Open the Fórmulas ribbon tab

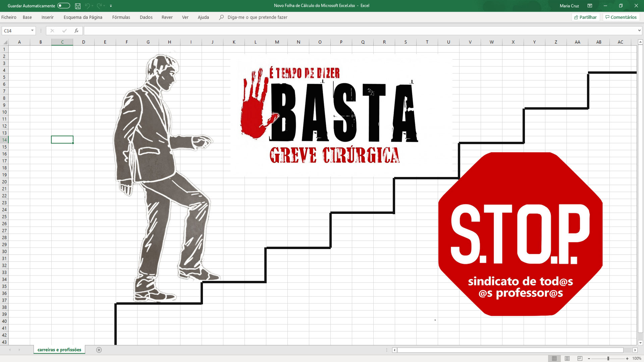pos(121,17)
